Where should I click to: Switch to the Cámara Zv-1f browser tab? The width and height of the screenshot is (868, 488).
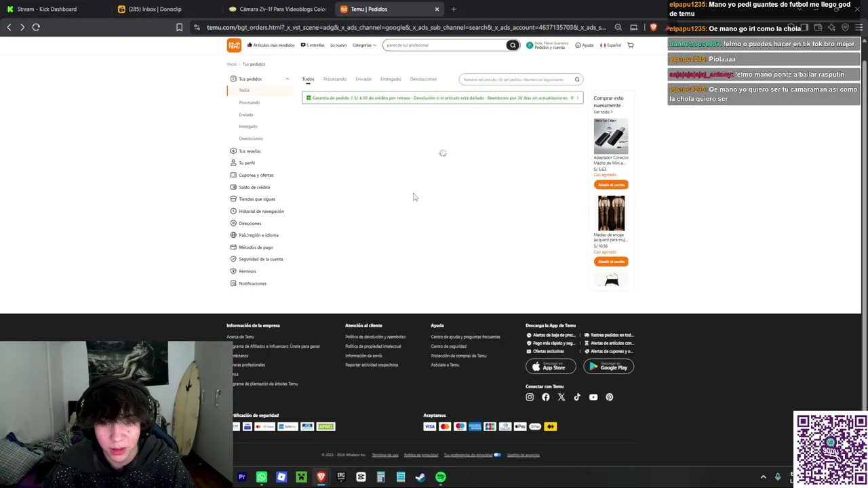(277, 9)
